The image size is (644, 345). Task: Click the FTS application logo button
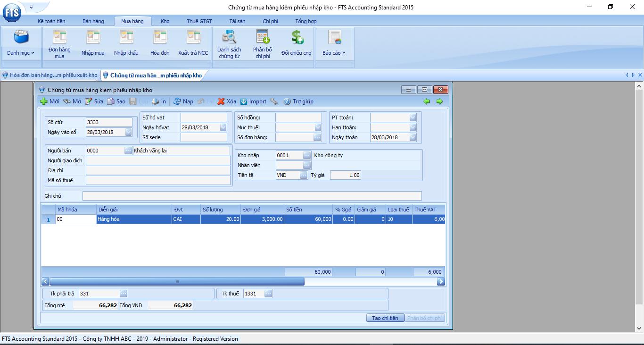point(11,13)
